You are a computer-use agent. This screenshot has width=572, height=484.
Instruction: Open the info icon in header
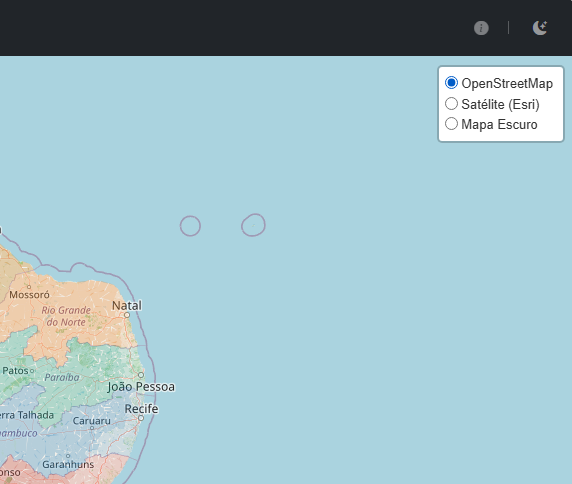coord(481,28)
